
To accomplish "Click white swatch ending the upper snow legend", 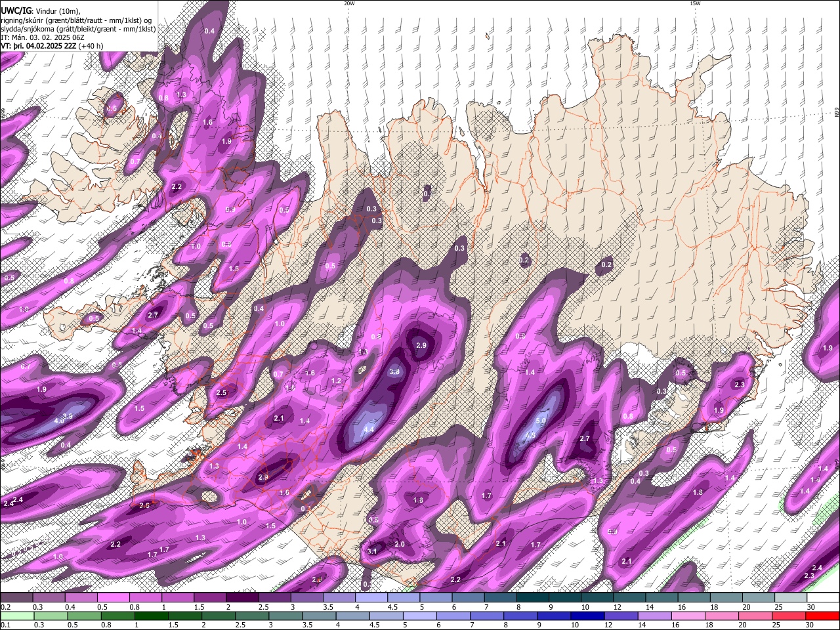I will (822, 597).
